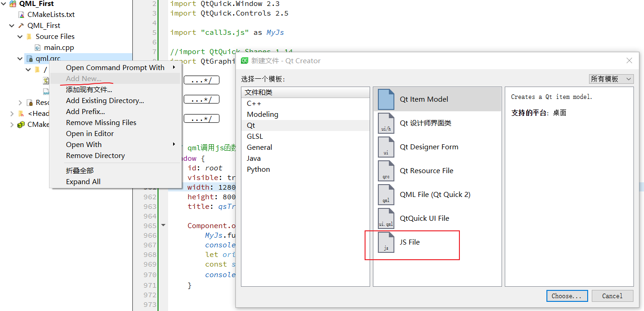
Task: Select the Qt category
Action: pyautogui.click(x=306, y=125)
